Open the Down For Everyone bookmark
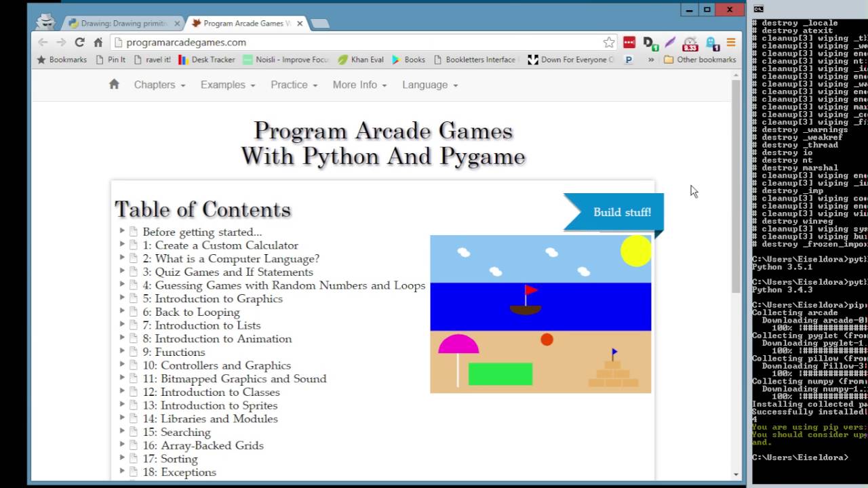Image resolution: width=868 pixels, height=488 pixels. (571, 60)
